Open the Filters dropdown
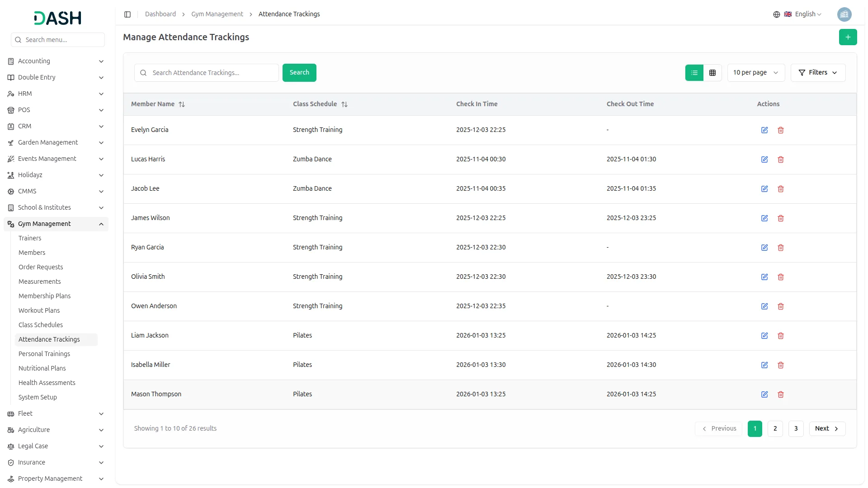The height and width of the screenshot is (488, 868). 818,73
